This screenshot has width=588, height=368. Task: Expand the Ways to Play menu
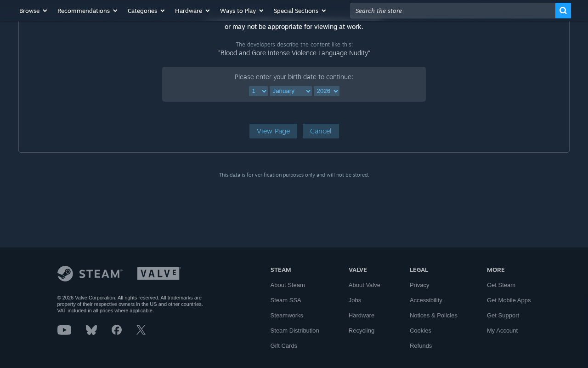242,11
